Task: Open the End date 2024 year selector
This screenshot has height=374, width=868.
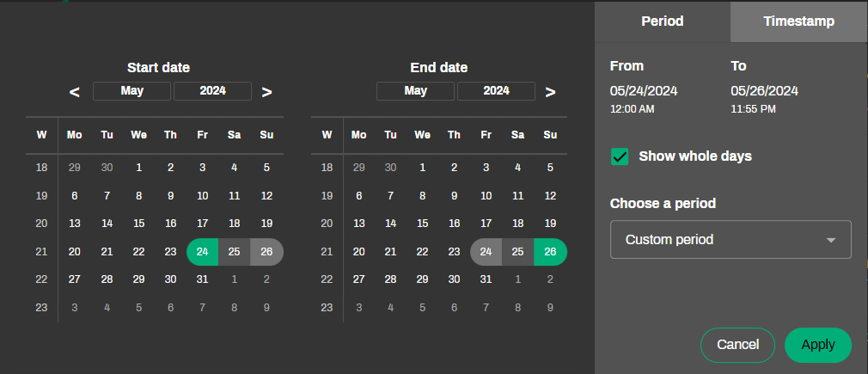Action: (x=496, y=91)
